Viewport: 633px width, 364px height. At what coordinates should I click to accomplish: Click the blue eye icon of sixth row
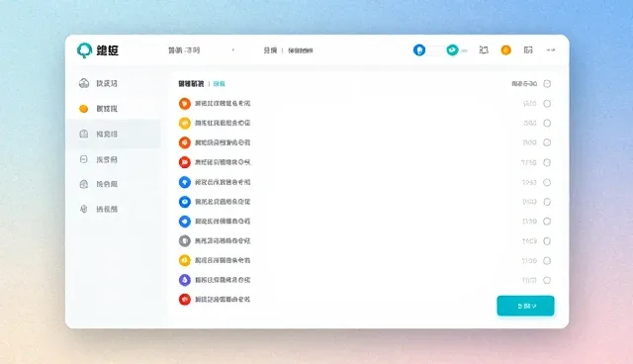tap(185, 202)
